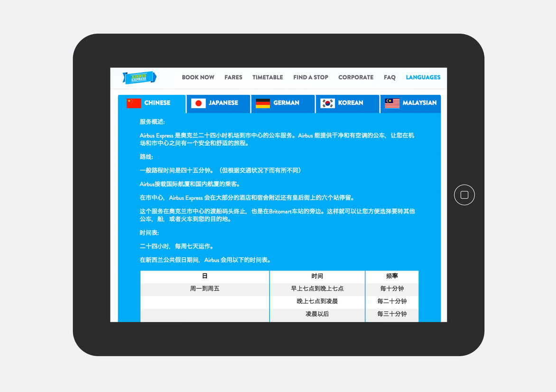556x392 pixels.
Task: Switch to the German tab label
Action: [x=286, y=103]
